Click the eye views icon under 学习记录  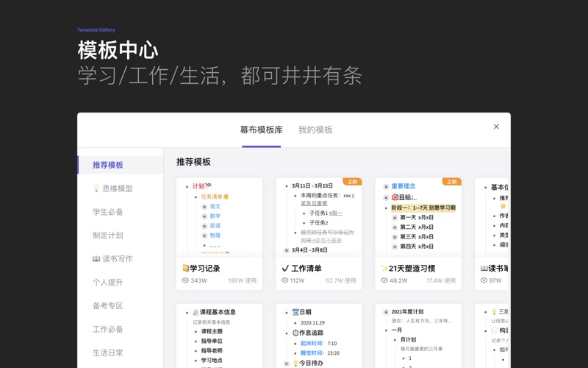pyautogui.click(x=185, y=280)
